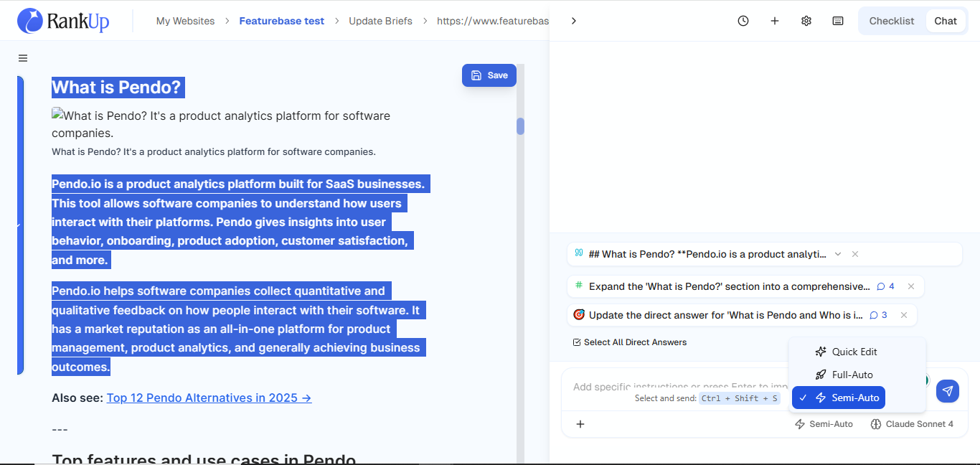Click the chevron arrow after the breadcrumb URL
Image resolution: width=980 pixels, height=465 pixels.
coord(574,21)
